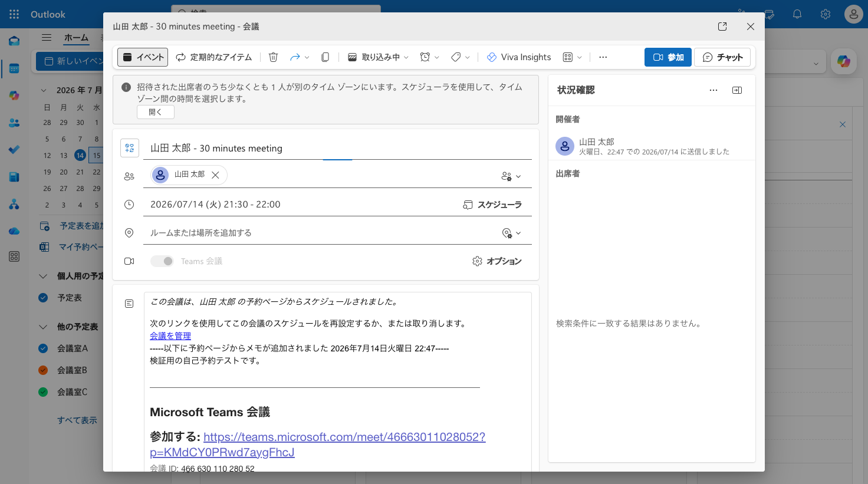868x484 pixels.
Task: Collapse the 2026年7月 mini calendar
Action: (x=43, y=90)
